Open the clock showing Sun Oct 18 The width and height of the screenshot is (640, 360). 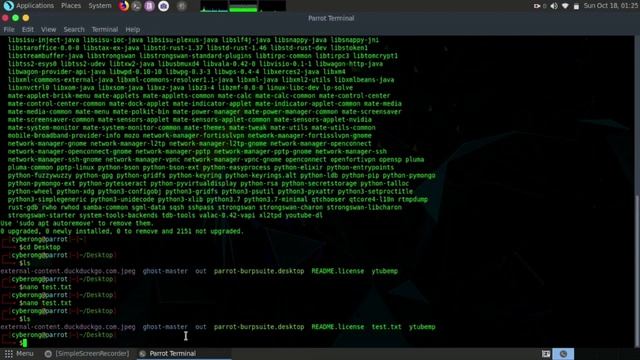click(611, 6)
